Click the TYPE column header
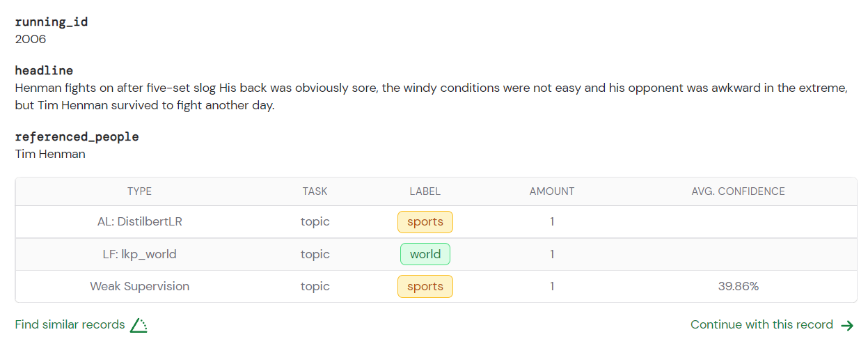 [139, 191]
